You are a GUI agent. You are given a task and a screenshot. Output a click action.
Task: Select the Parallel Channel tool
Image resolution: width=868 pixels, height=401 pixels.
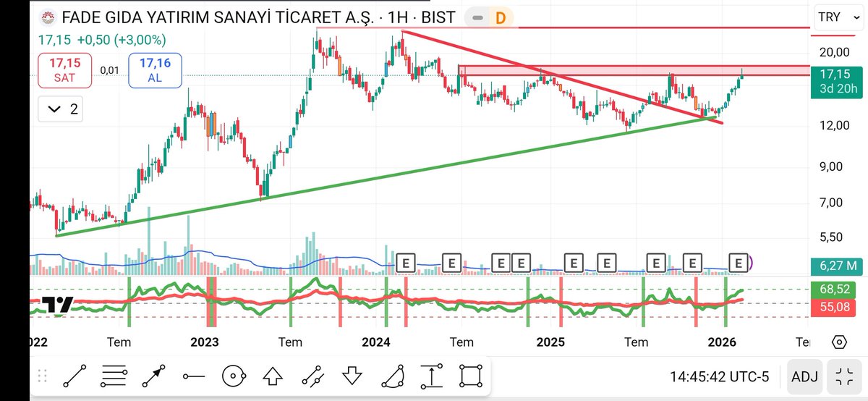click(312, 376)
